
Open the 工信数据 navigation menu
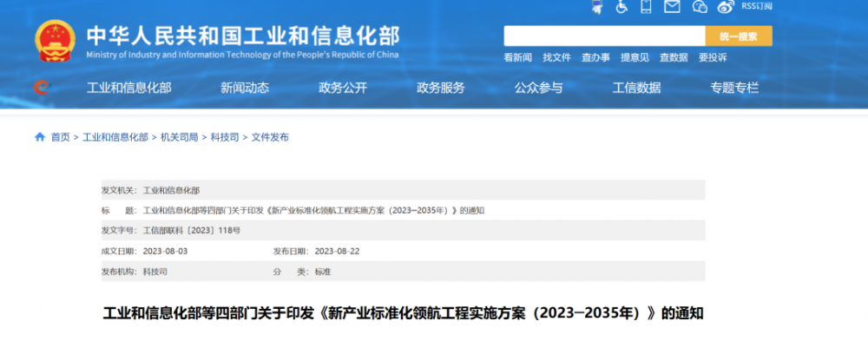(x=636, y=88)
